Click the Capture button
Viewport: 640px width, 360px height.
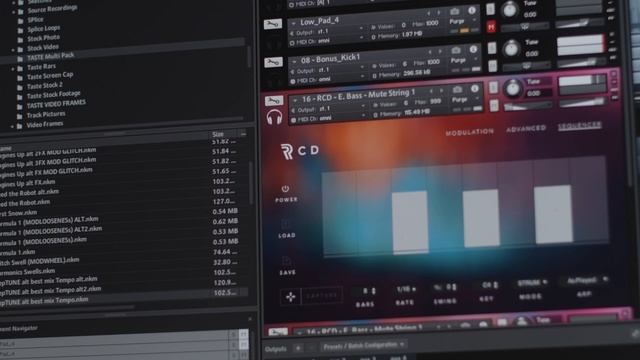coord(322,296)
